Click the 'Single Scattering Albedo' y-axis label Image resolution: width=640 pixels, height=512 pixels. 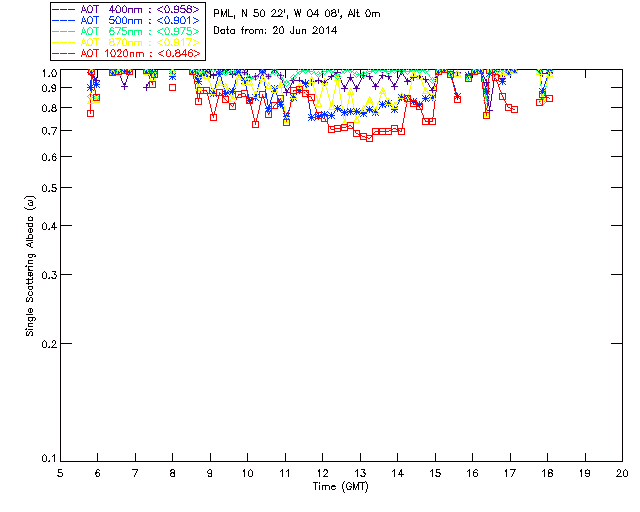(x=30, y=265)
